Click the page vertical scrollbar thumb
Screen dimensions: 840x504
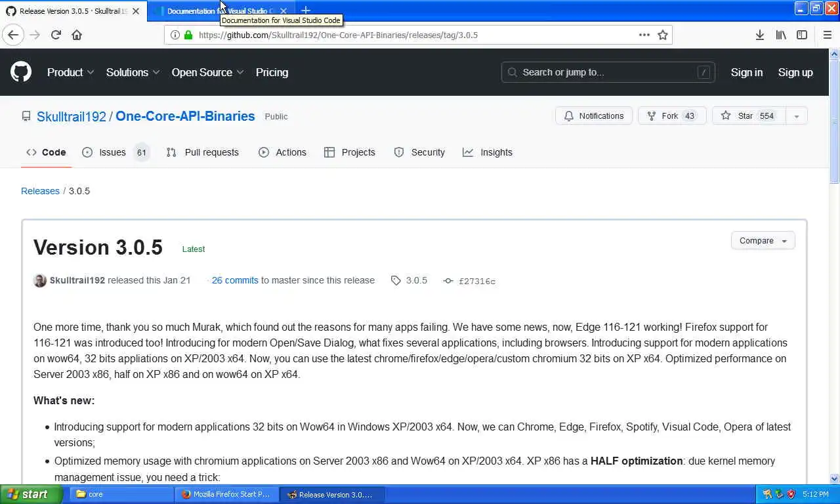[835, 121]
